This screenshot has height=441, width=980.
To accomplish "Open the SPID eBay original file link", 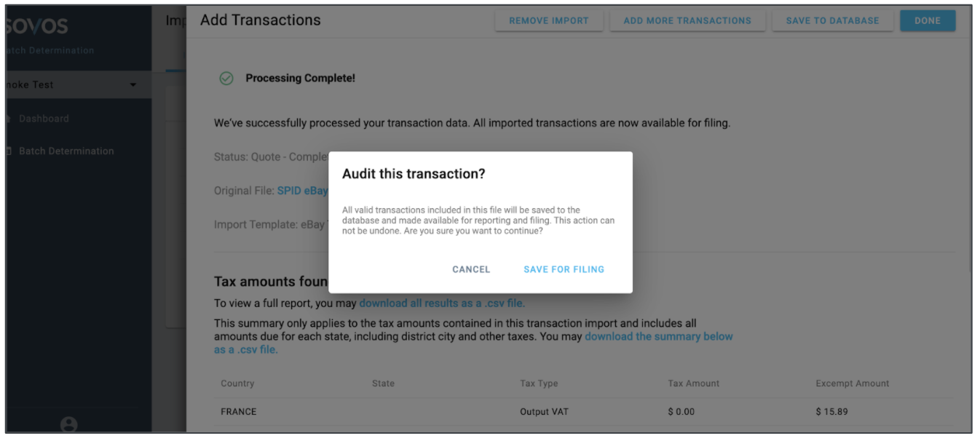I will [x=302, y=191].
